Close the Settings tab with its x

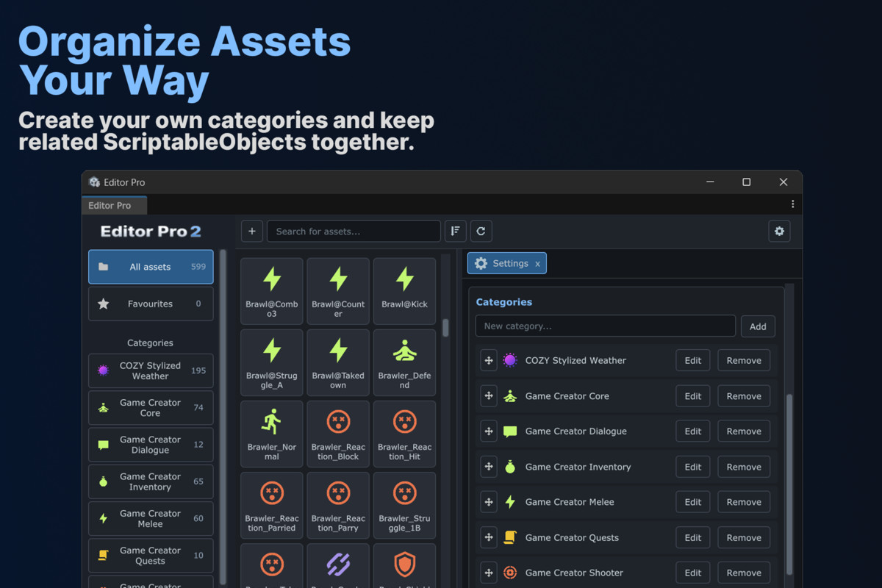(537, 264)
